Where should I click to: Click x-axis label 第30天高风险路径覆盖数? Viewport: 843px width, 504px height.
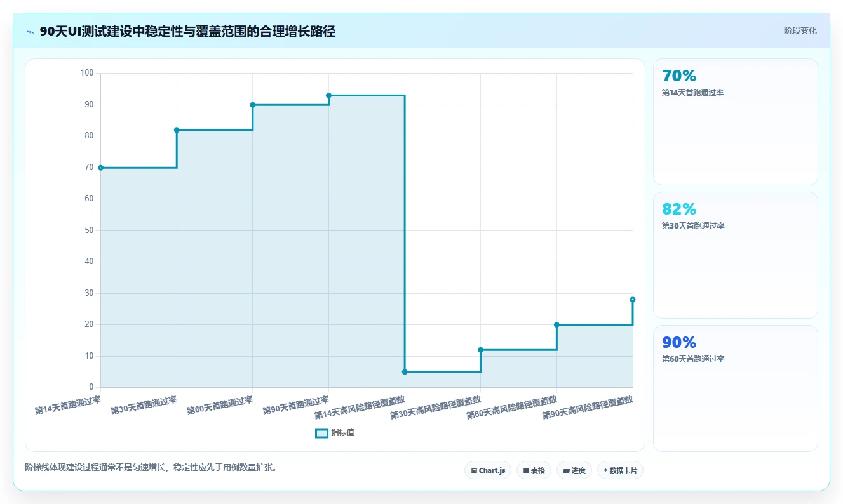point(436,408)
